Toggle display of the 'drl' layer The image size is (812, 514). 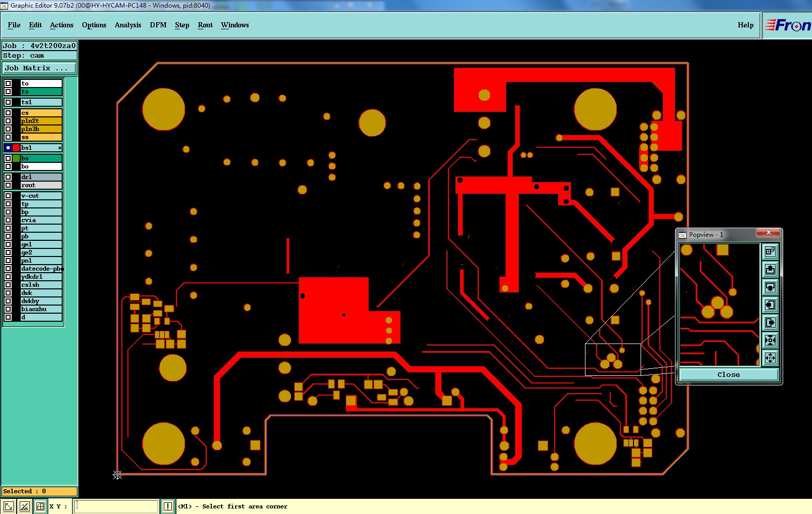coord(8,177)
